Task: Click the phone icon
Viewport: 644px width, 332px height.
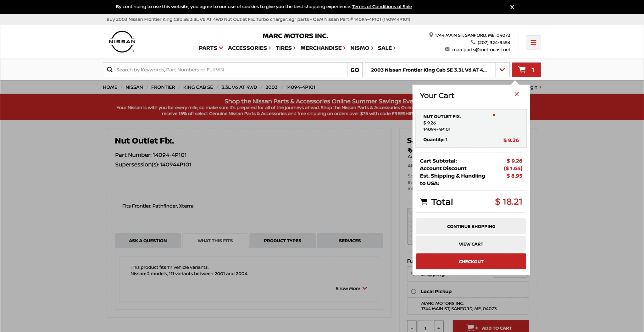Action: 473,42
